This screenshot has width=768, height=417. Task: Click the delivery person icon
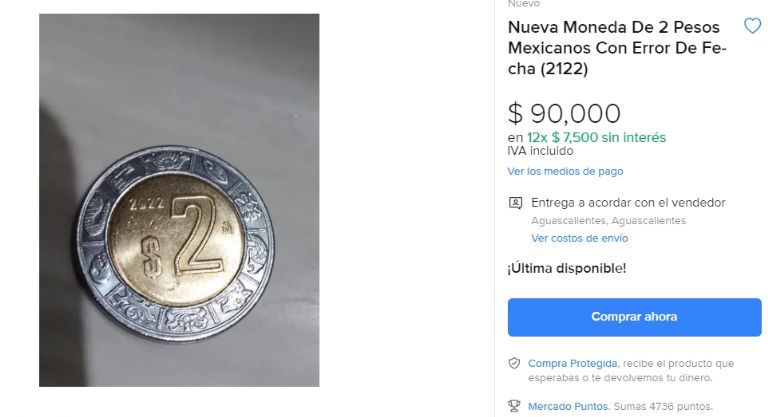click(x=515, y=203)
